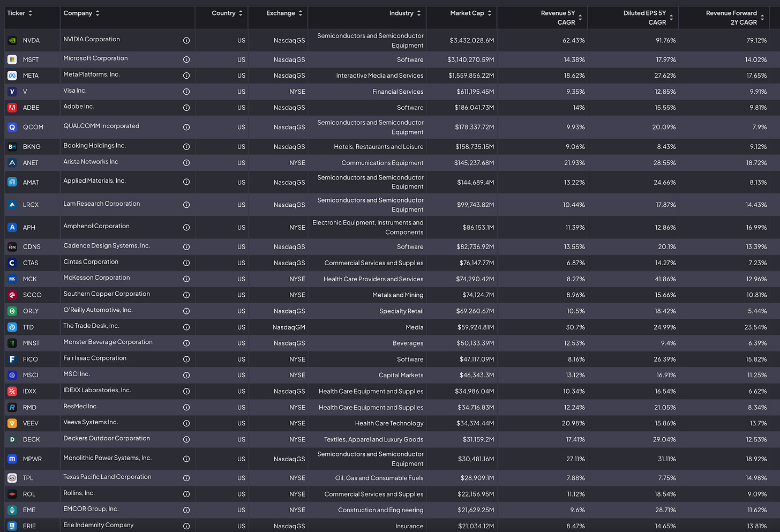Click the Arista Networks logo icon
This screenshot has height=532, width=780.
(12, 163)
